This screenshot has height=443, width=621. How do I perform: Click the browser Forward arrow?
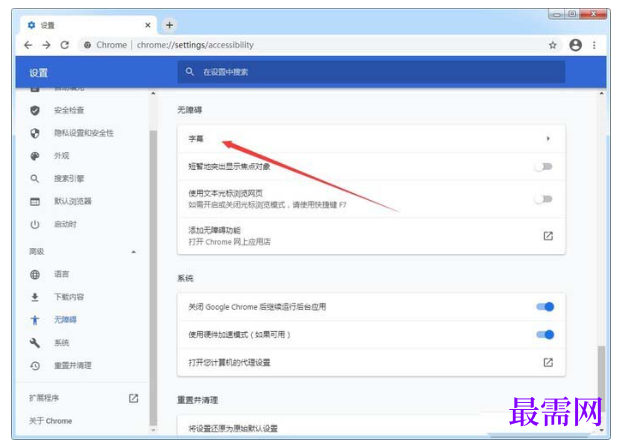click(46, 45)
